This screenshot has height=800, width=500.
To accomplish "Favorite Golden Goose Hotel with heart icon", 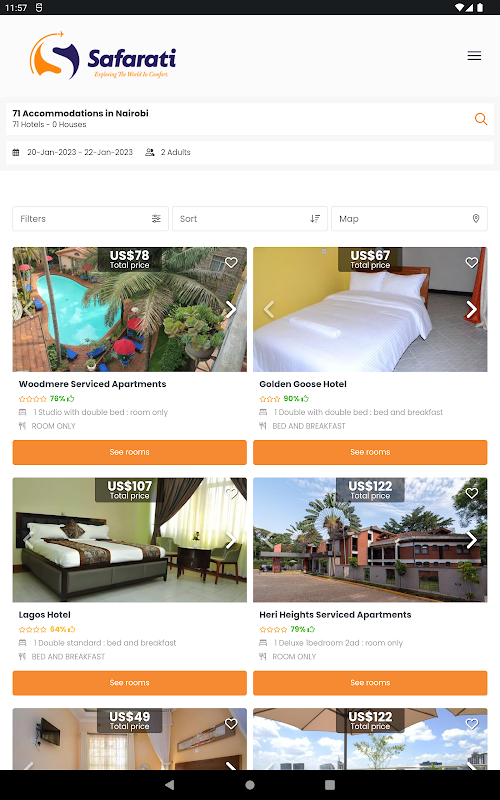I will coord(471,262).
